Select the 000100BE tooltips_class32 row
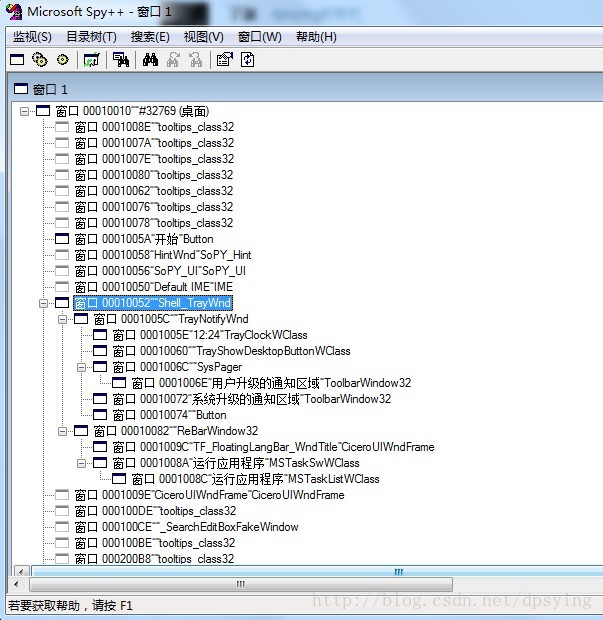Image resolution: width=603 pixels, height=620 pixels. [x=155, y=543]
